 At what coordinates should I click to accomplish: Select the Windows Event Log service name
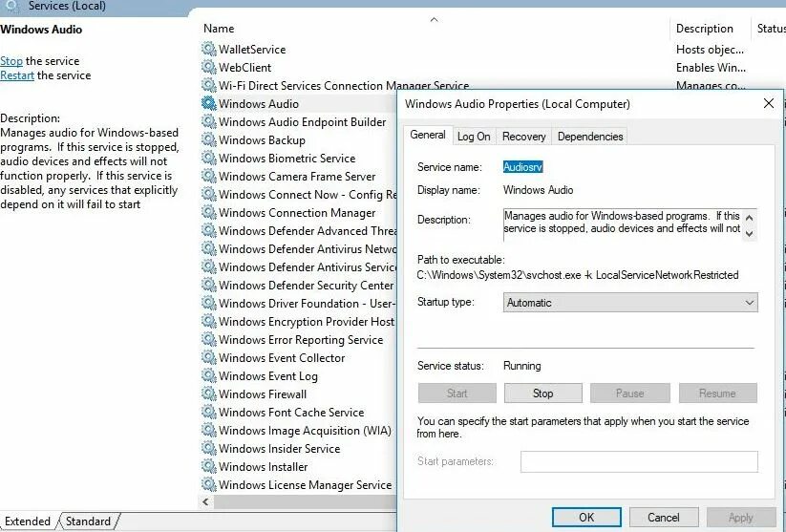point(268,376)
